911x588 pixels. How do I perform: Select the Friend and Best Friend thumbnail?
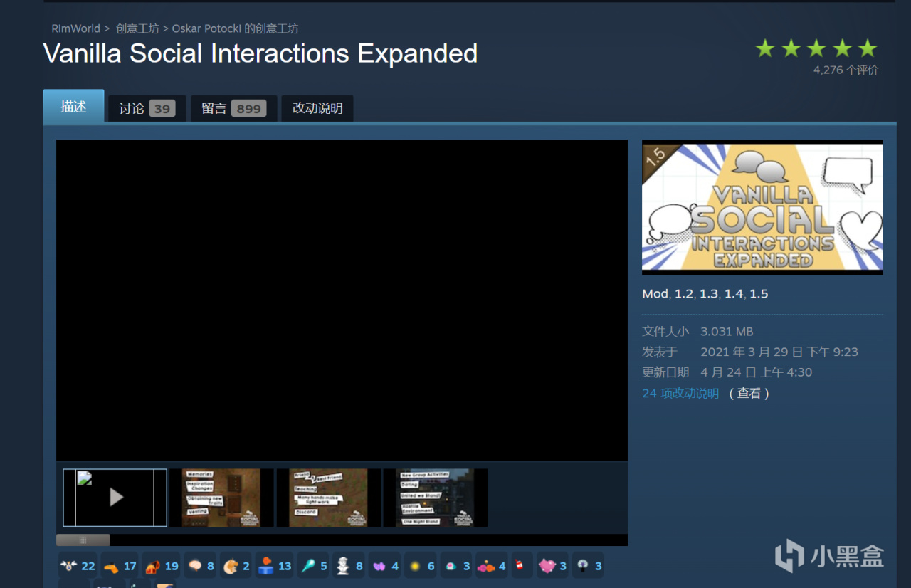click(x=328, y=498)
